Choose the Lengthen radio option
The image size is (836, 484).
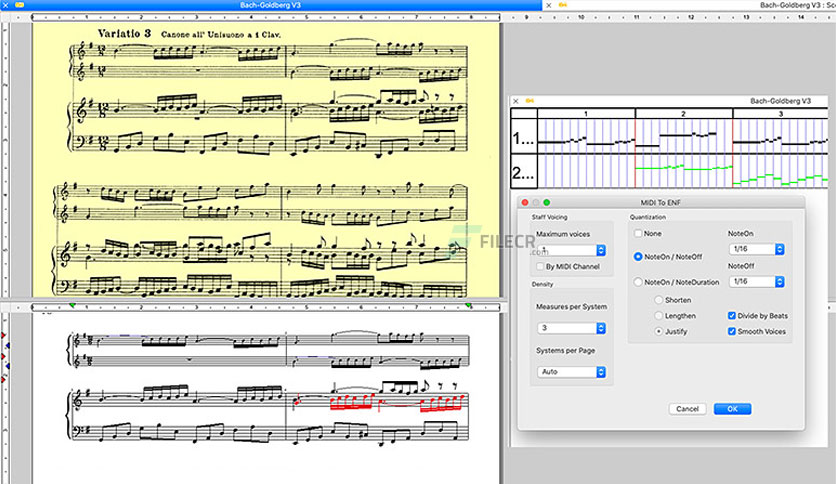pos(658,316)
